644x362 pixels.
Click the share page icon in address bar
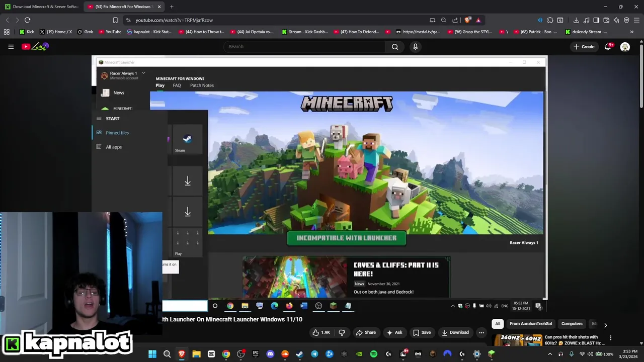point(455,20)
